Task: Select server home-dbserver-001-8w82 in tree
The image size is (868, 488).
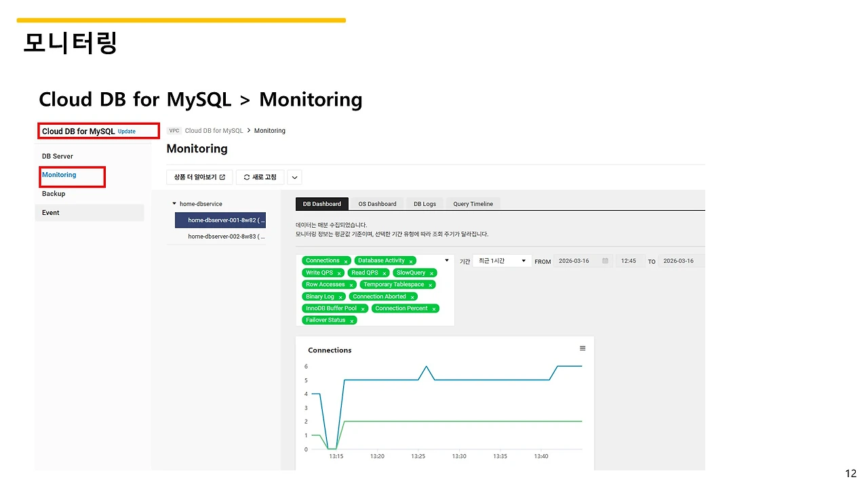Action: (x=220, y=220)
